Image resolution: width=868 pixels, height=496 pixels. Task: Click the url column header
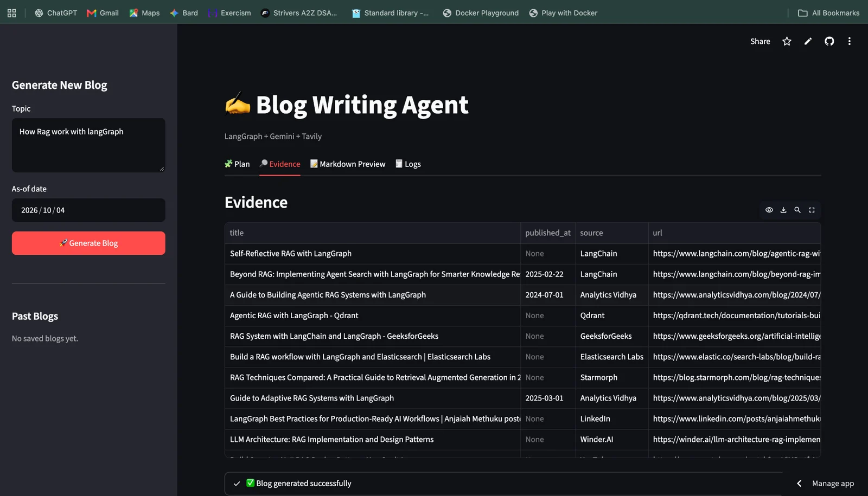pos(735,233)
